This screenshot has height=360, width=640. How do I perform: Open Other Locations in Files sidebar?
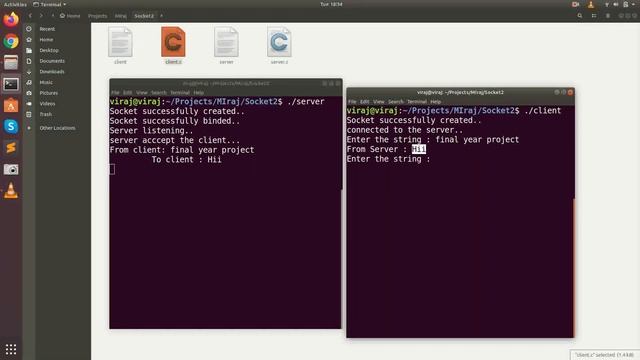[x=57, y=128]
